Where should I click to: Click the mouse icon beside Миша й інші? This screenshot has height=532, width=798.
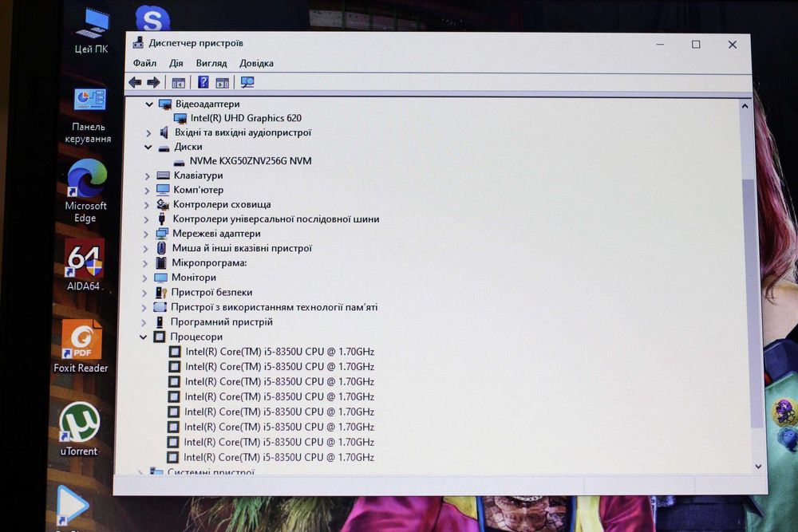coord(161,248)
